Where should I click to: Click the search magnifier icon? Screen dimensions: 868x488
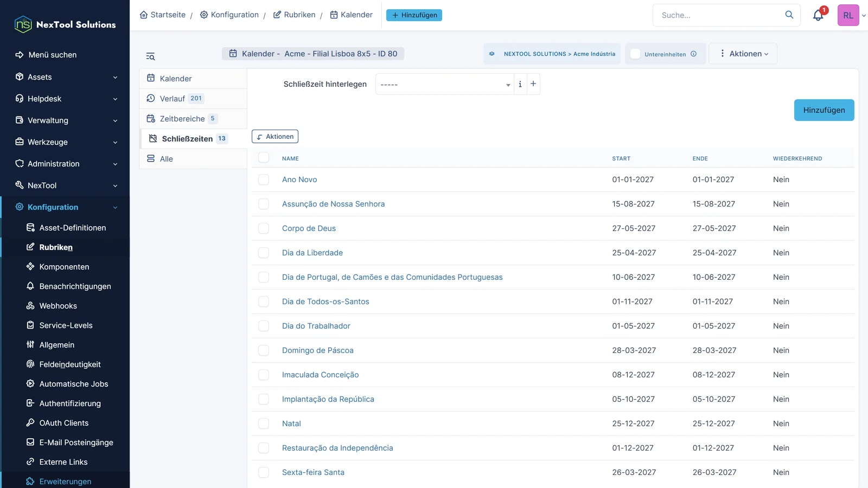tap(789, 15)
